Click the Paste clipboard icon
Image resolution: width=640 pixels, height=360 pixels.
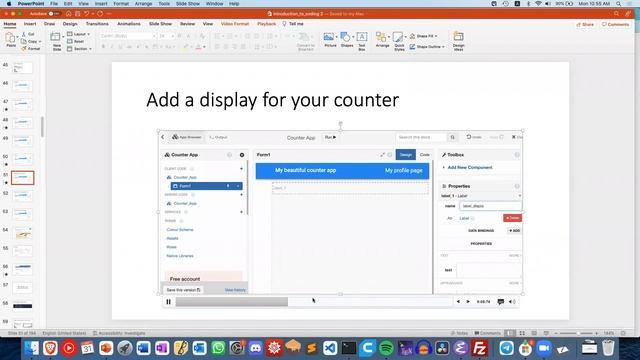[11, 38]
